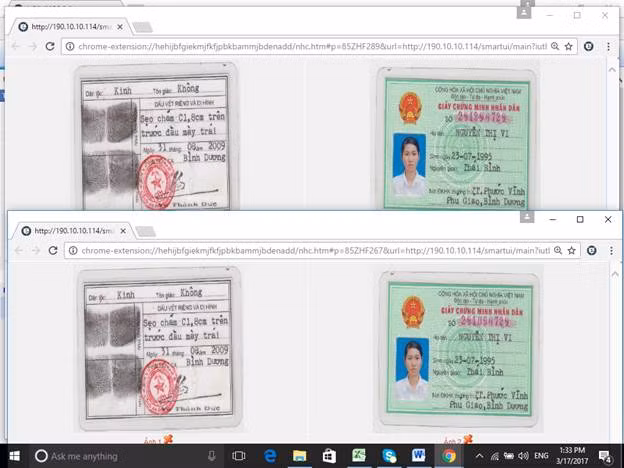This screenshot has width=624, height=468.
Task: Click the 'Ask me anything' Cortana search box
Action: click(125, 456)
